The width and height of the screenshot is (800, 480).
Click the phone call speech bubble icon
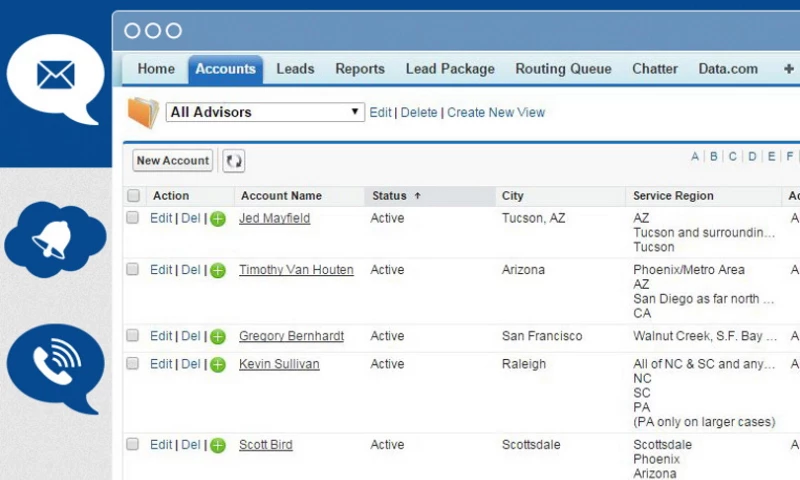pyautogui.click(x=55, y=368)
